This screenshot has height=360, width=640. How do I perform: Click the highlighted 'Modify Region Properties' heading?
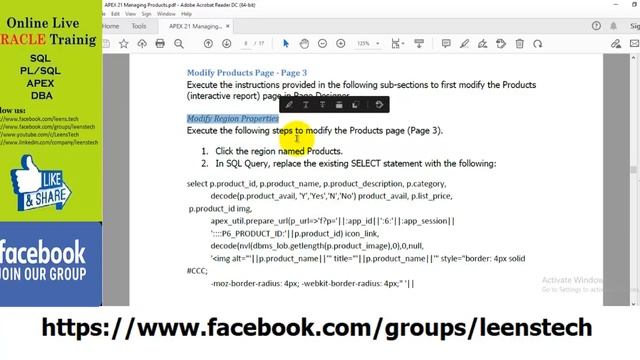233,118
